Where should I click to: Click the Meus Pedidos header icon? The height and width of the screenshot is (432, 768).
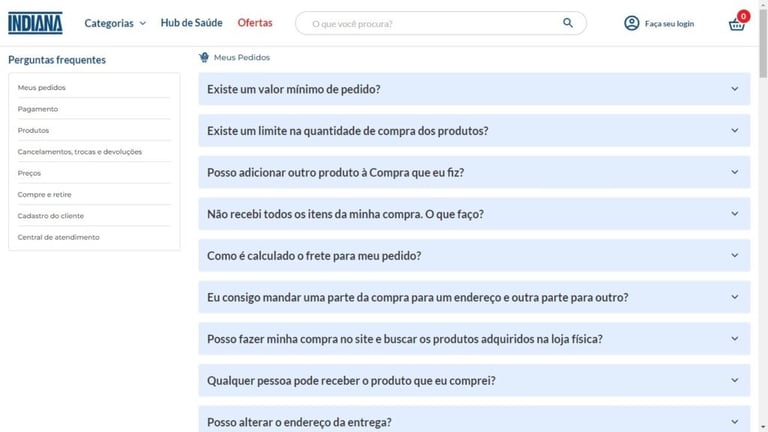coord(204,58)
